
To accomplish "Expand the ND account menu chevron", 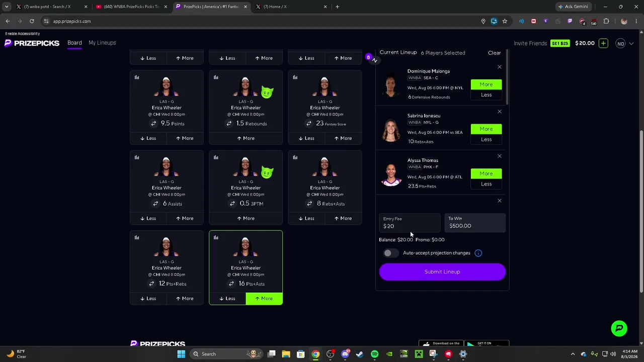I will tap(631, 44).
